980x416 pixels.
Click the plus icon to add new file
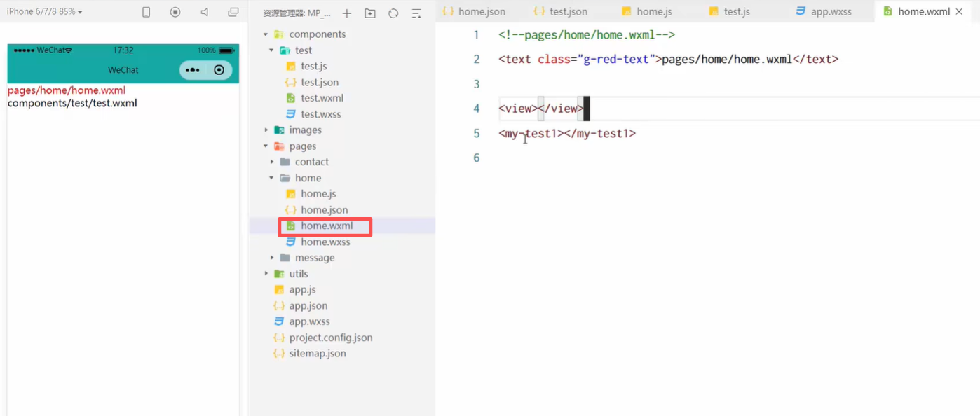coord(346,13)
